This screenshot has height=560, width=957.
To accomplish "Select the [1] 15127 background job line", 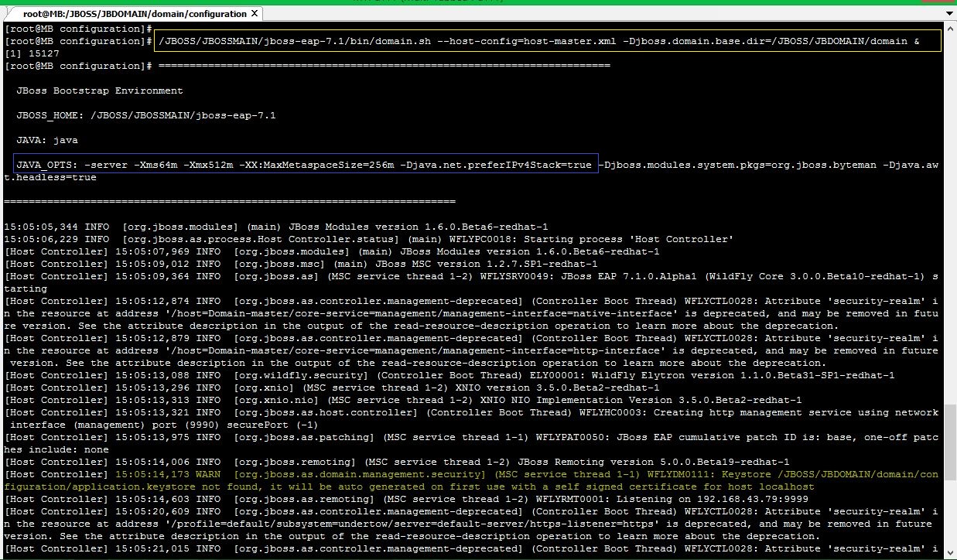I will coord(35,53).
